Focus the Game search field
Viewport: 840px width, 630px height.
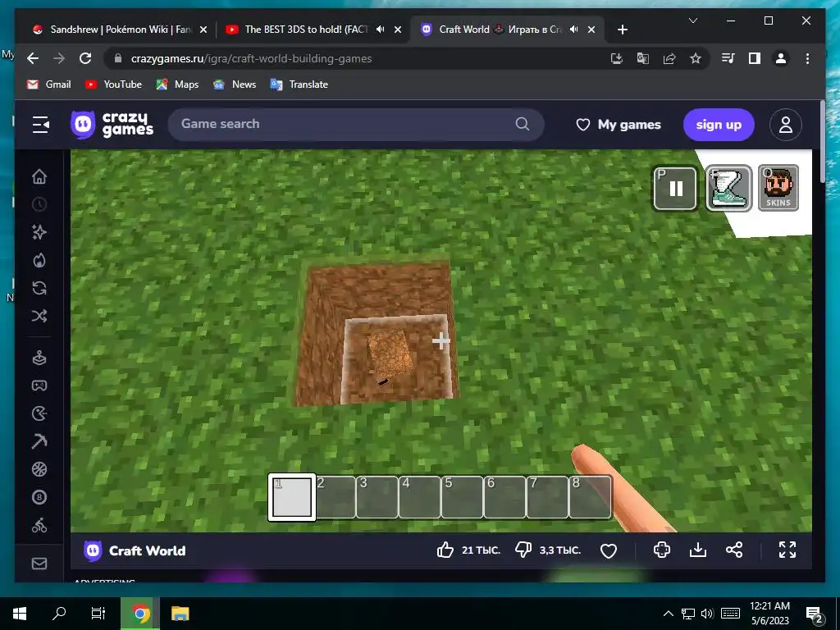pos(356,125)
